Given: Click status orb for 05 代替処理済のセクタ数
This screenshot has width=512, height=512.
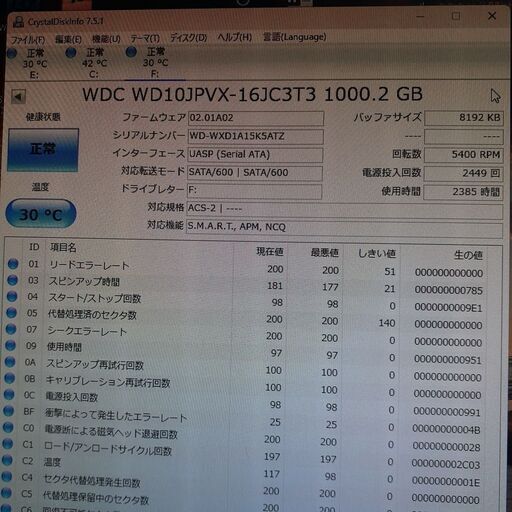Looking at the screenshot, I should point(11,313).
